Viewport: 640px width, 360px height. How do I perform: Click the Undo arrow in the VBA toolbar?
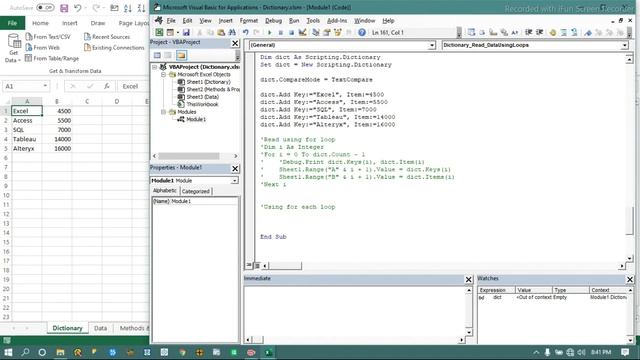point(245,33)
